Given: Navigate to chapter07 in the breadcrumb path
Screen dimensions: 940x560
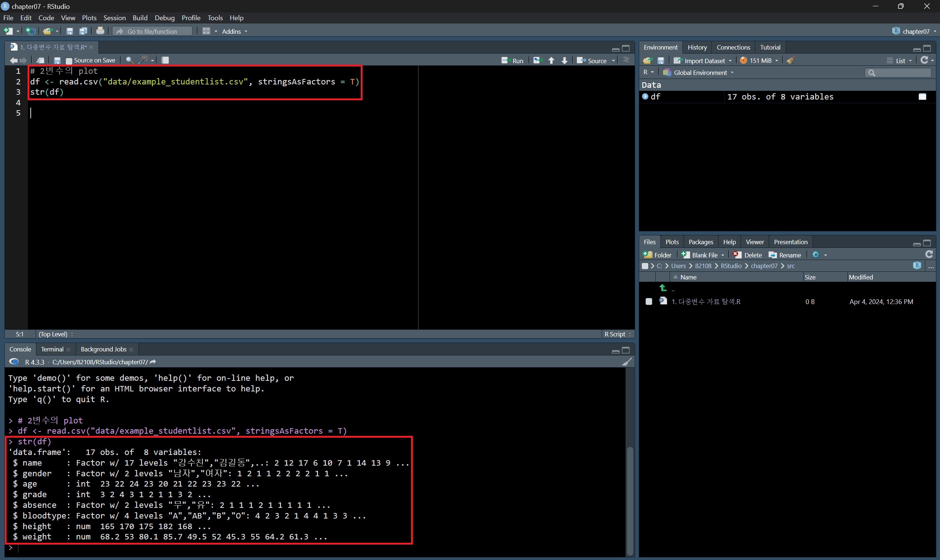Looking at the screenshot, I should coord(764,266).
